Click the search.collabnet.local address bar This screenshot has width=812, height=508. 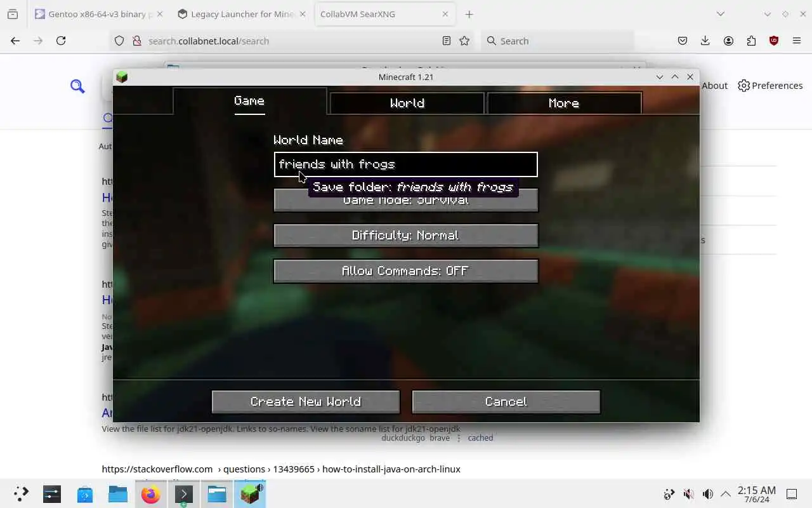click(292, 41)
